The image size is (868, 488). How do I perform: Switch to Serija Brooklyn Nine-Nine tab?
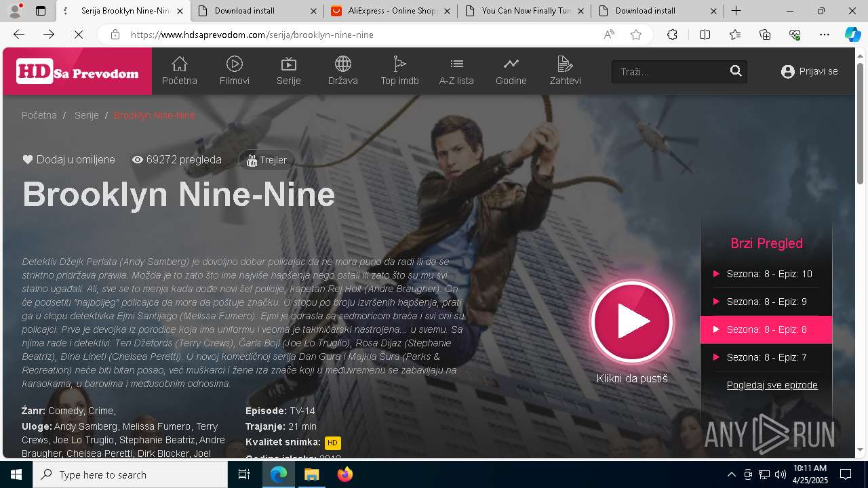(122, 11)
